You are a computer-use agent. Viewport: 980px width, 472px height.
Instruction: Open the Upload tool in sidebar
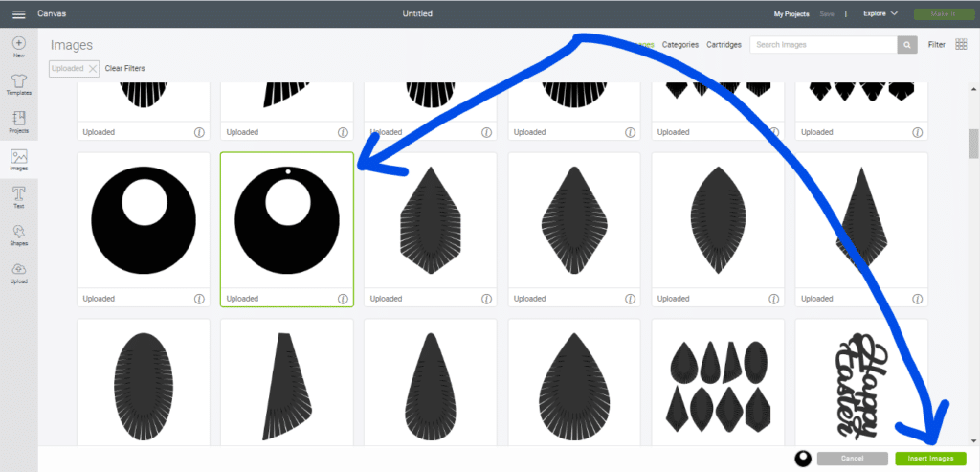[19, 273]
